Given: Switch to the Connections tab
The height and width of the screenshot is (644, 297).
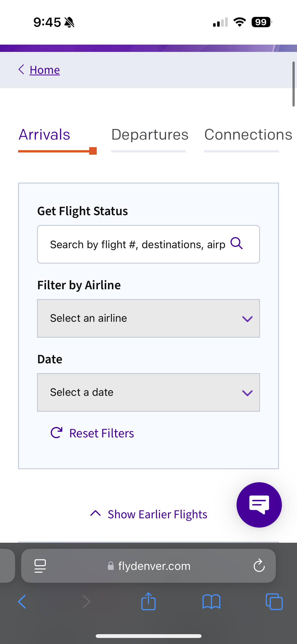Looking at the screenshot, I should pyautogui.click(x=248, y=135).
